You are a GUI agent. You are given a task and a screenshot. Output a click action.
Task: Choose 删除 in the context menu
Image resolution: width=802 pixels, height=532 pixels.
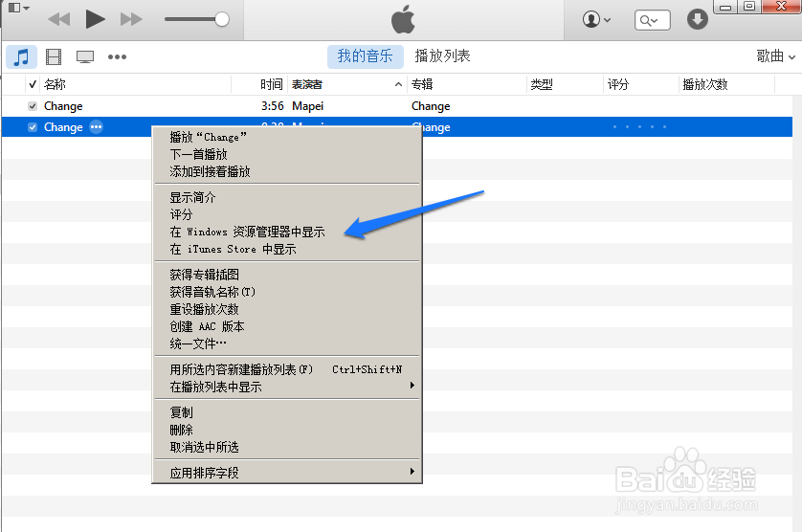287,431
